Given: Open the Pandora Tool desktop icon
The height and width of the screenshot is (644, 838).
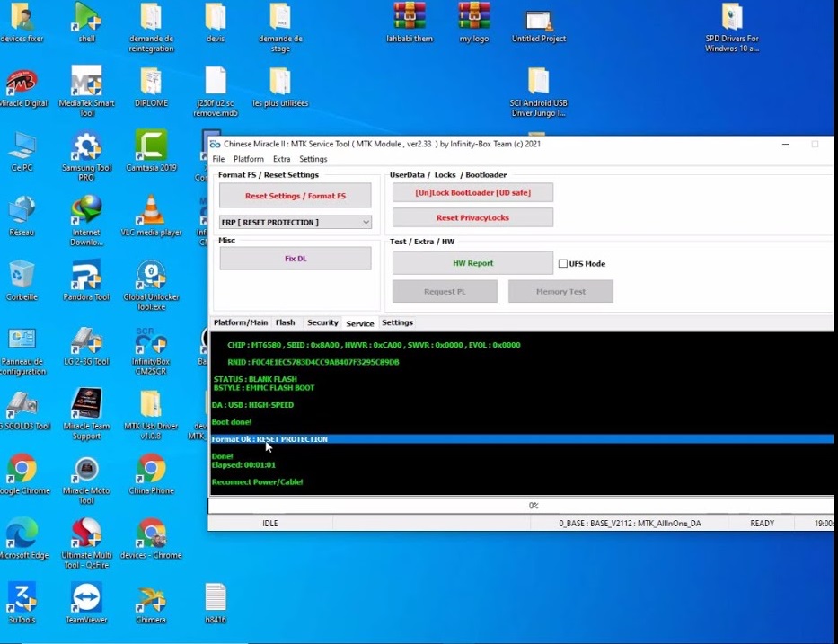Looking at the screenshot, I should click(86, 276).
